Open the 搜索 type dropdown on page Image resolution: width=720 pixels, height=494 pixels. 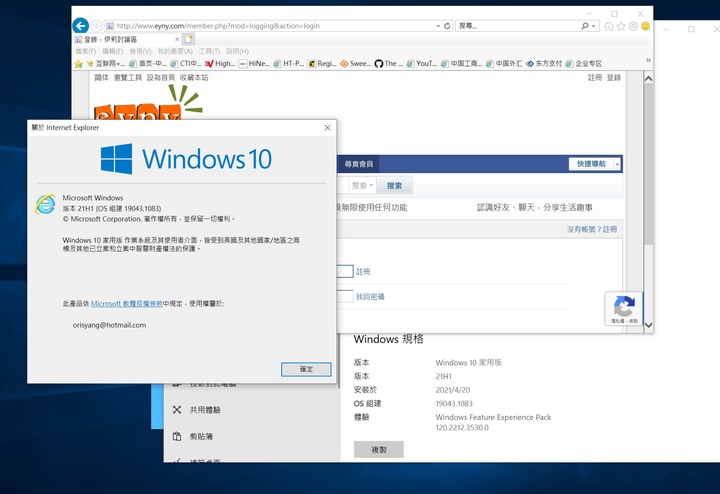tap(362, 185)
